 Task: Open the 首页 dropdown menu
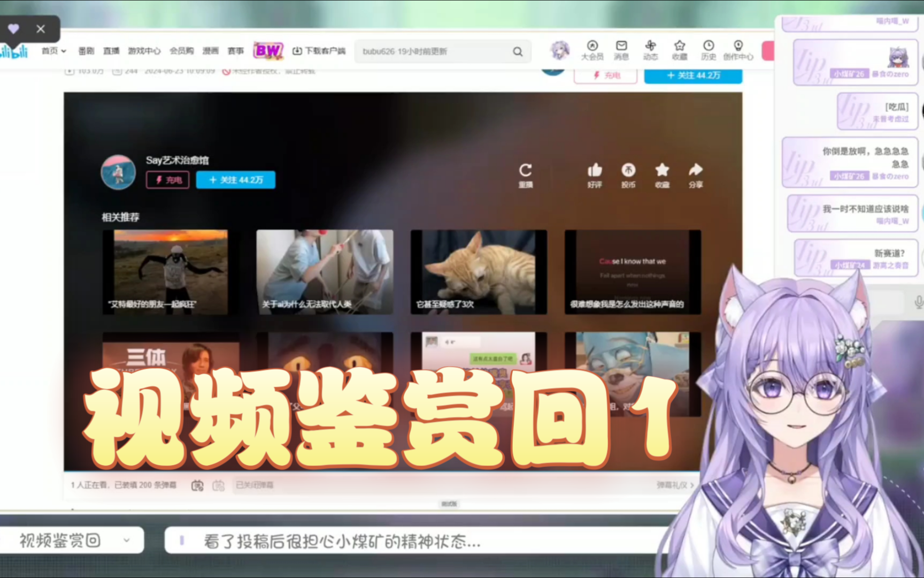(x=53, y=51)
